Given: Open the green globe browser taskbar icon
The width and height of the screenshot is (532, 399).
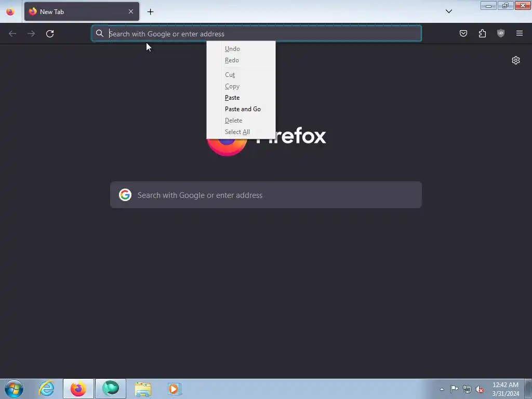Looking at the screenshot, I should 111,389.
